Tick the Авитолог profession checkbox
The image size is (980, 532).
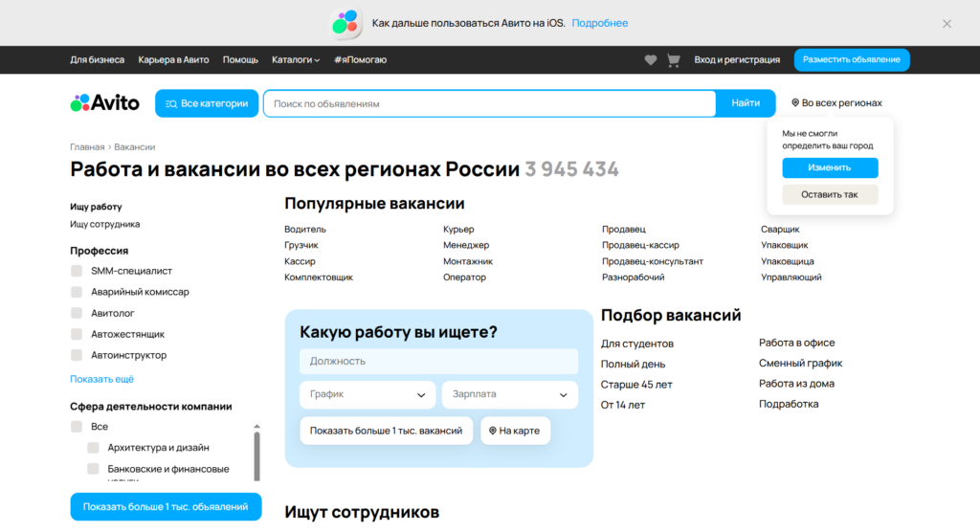77,313
